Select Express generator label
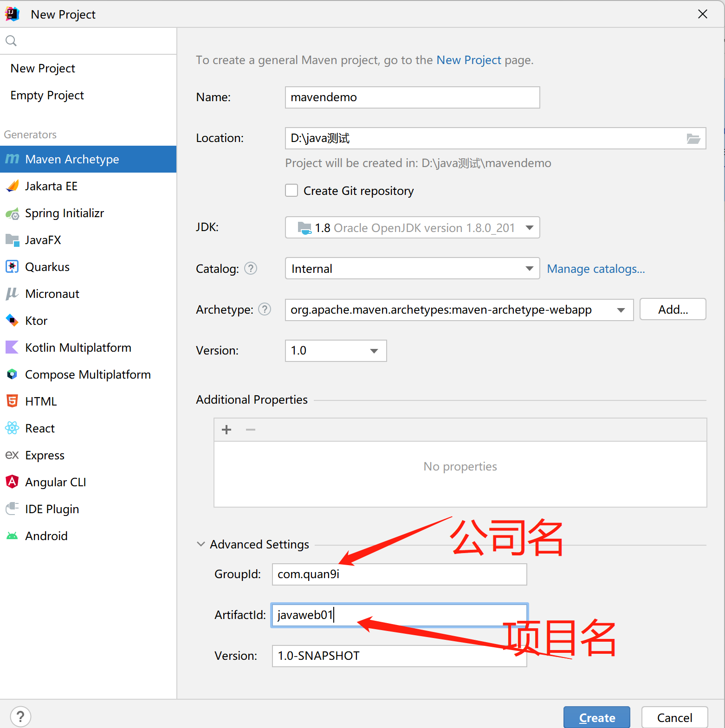 click(x=45, y=456)
